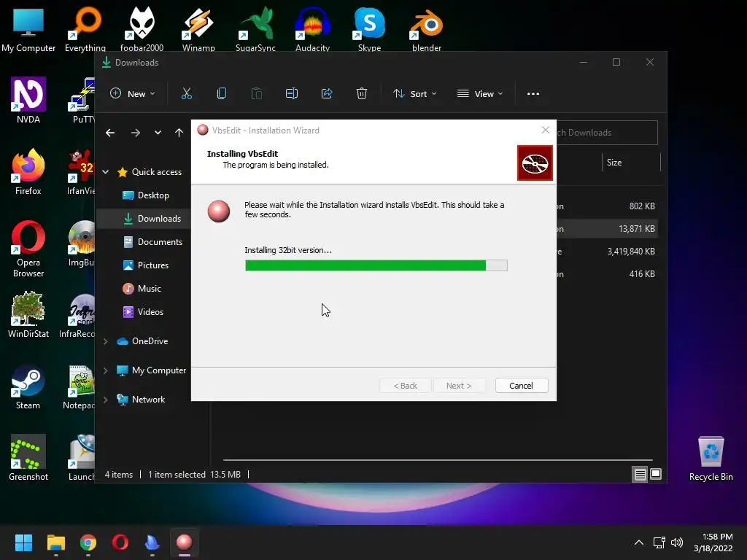Select Downloads in navigation pane
The height and width of the screenshot is (560, 747).
coord(152,219)
